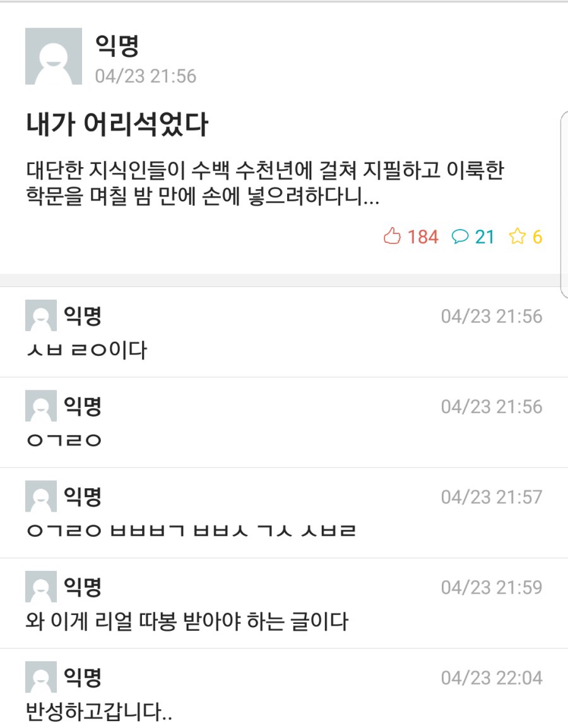Click avatar of the 22:04 comment
The height and width of the screenshot is (728, 568).
pyautogui.click(x=40, y=677)
